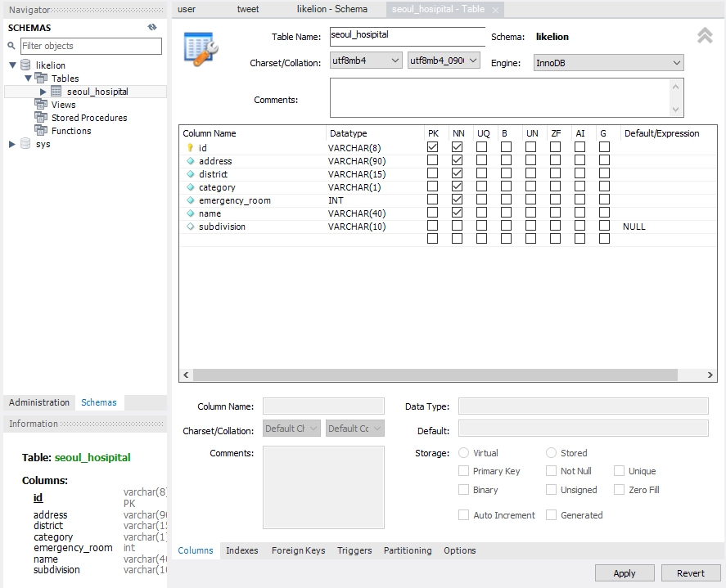726x588 pixels.
Task: Open the Engine InnoDB dropdown
Action: (607, 63)
